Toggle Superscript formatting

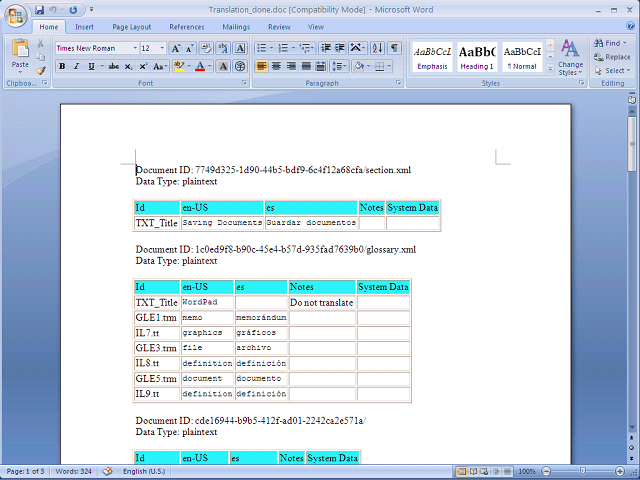click(143, 66)
